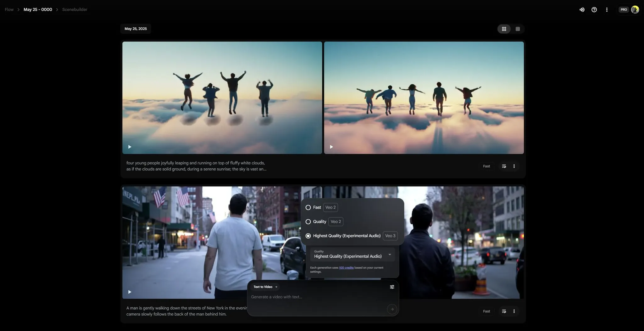Select Highest Quality Veo 3 option

[308, 236]
